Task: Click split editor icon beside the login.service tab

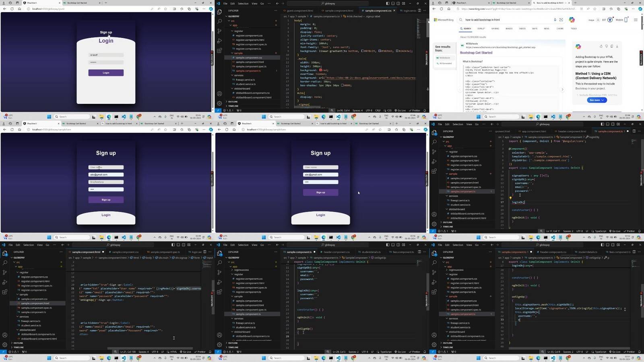Action: [419, 10]
